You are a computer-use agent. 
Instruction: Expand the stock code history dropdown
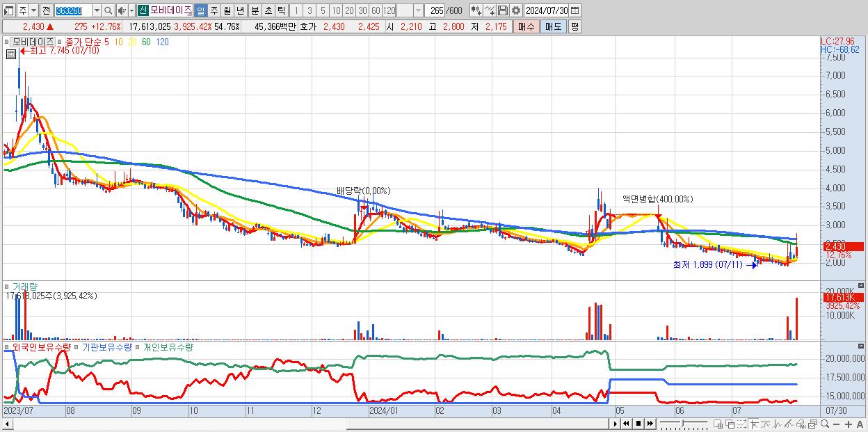click(97, 10)
